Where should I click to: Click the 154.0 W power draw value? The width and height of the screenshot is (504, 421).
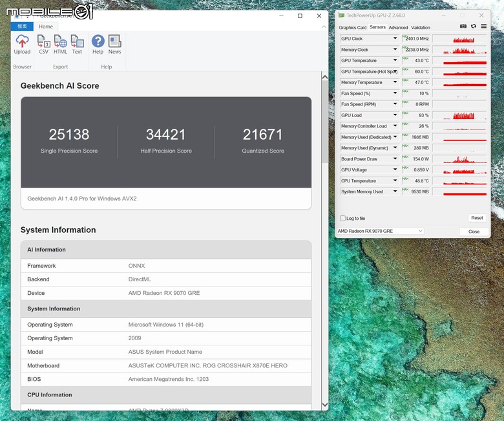coord(421,159)
